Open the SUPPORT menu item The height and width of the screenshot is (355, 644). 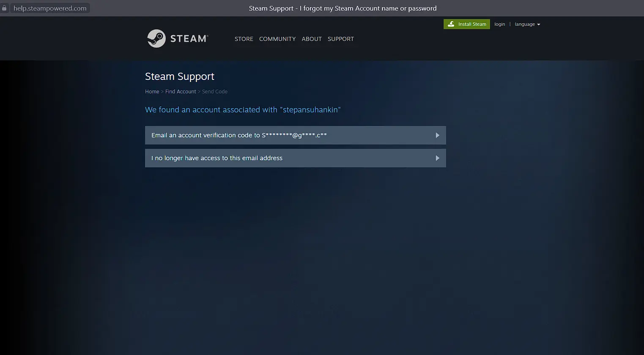tap(341, 39)
